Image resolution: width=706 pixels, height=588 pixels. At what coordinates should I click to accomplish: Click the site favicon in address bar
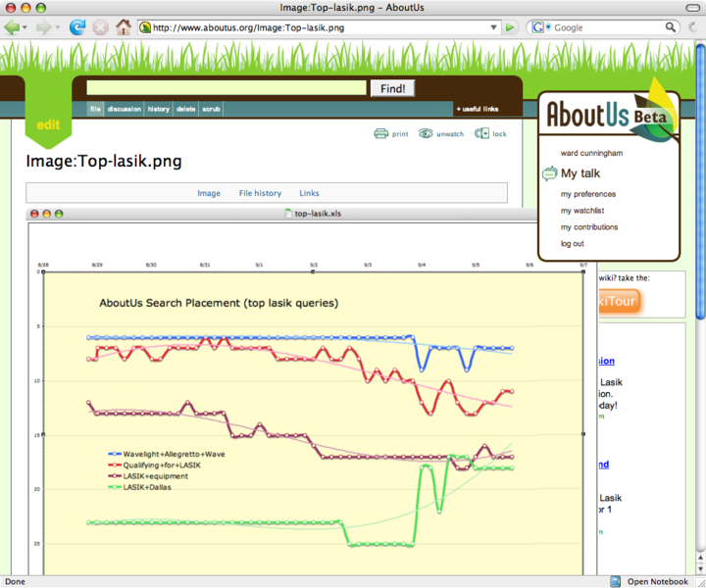pyautogui.click(x=144, y=27)
